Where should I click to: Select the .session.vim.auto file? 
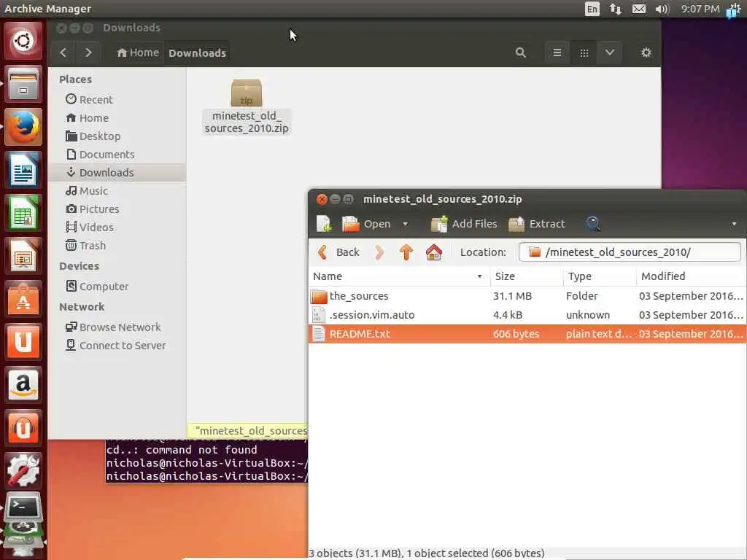527,315
